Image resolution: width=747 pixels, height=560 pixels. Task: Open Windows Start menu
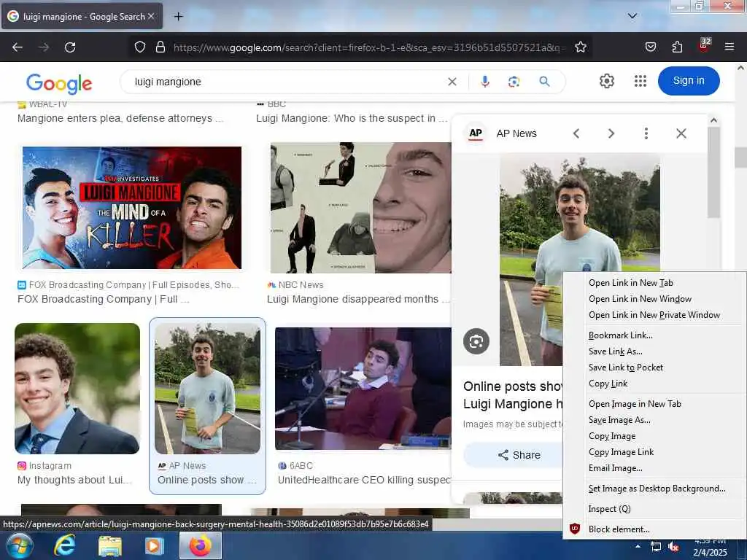click(19, 545)
